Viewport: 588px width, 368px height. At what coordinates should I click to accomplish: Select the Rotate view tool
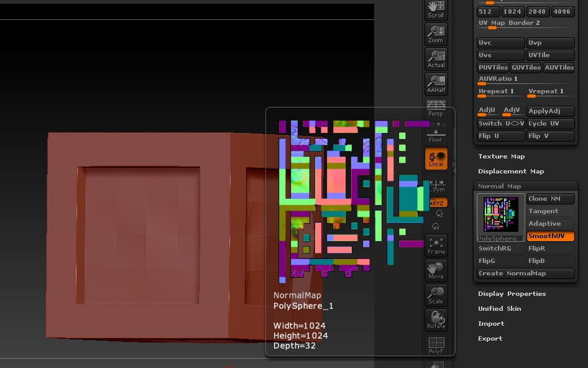(436, 320)
